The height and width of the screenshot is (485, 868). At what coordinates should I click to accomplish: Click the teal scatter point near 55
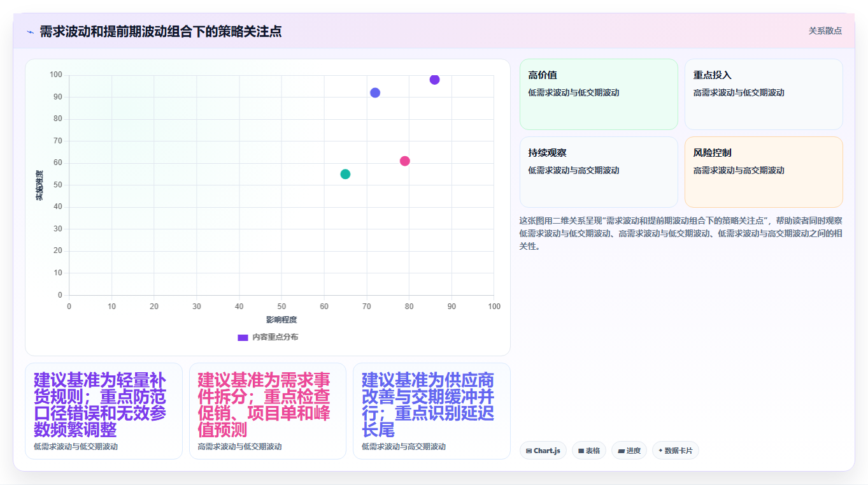coord(345,174)
